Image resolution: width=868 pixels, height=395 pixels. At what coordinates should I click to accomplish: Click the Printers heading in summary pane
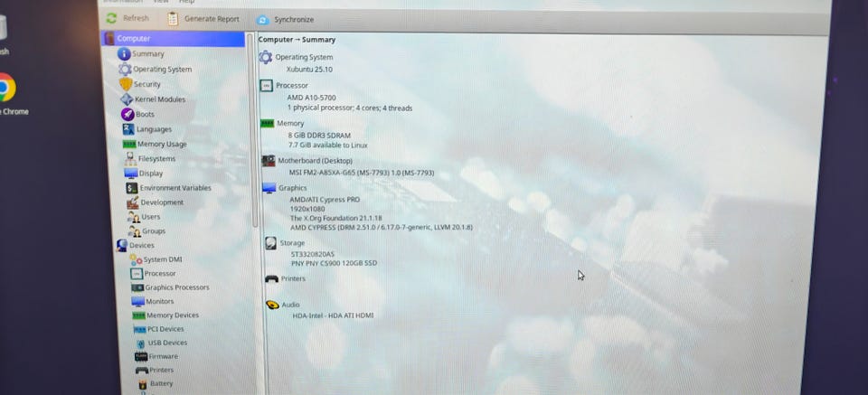293,278
